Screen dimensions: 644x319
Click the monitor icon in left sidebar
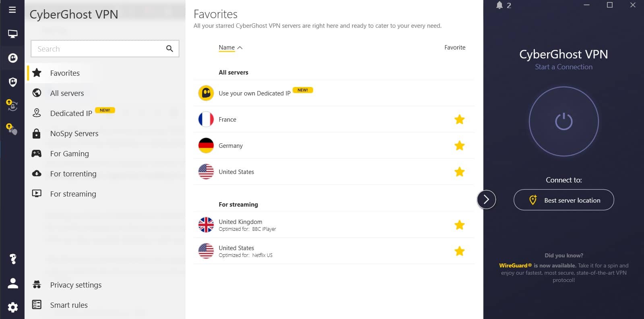click(x=12, y=34)
